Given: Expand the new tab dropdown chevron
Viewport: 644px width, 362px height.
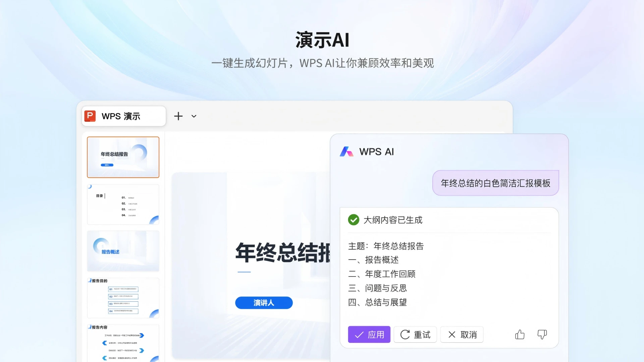Looking at the screenshot, I should pyautogui.click(x=194, y=116).
